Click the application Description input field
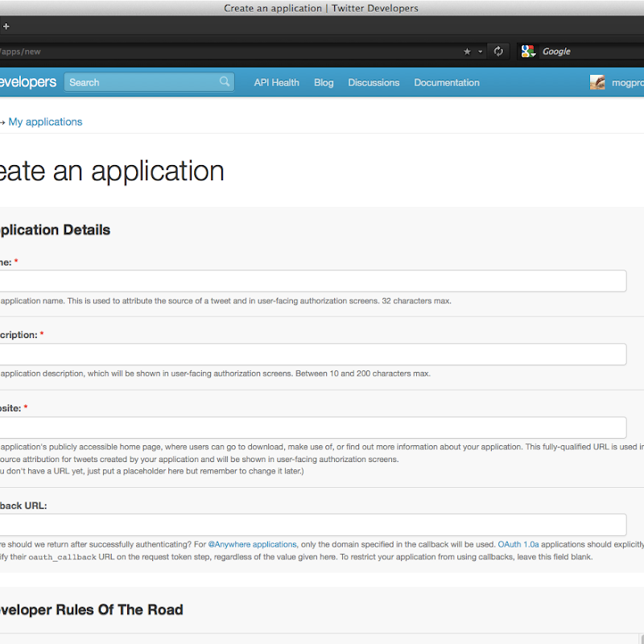The width and height of the screenshot is (644, 644). [x=312, y=354]
